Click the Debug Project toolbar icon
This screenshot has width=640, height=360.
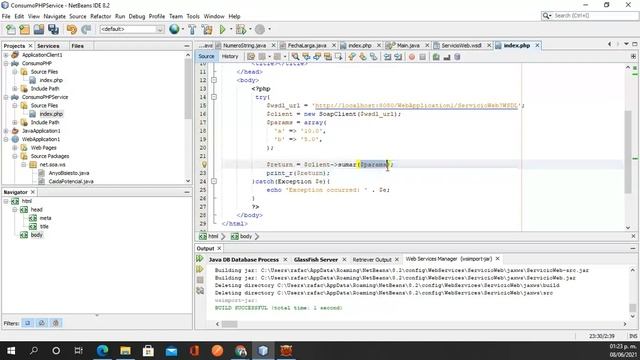coord(241,29)
